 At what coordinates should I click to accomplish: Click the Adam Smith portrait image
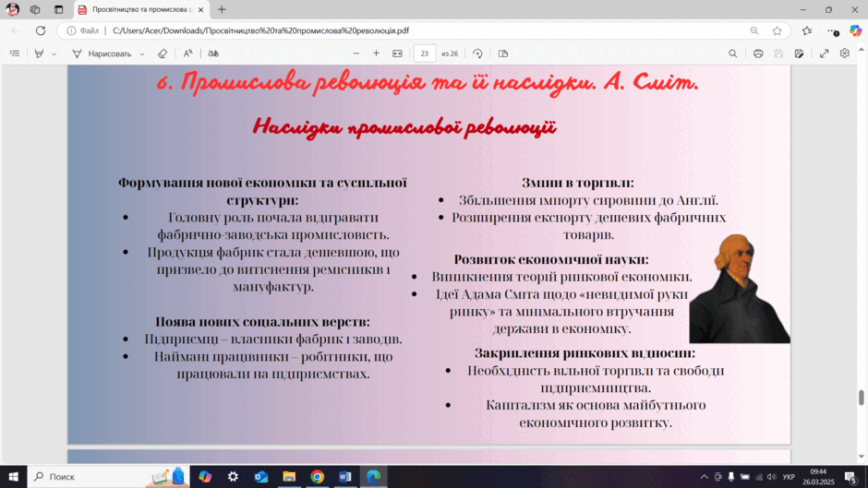(x=740, y=288)
